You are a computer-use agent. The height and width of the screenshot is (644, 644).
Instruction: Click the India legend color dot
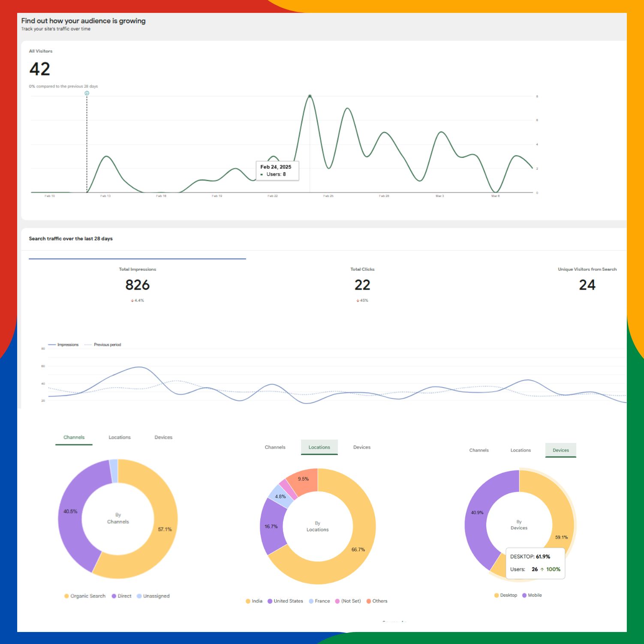point(248,601)
